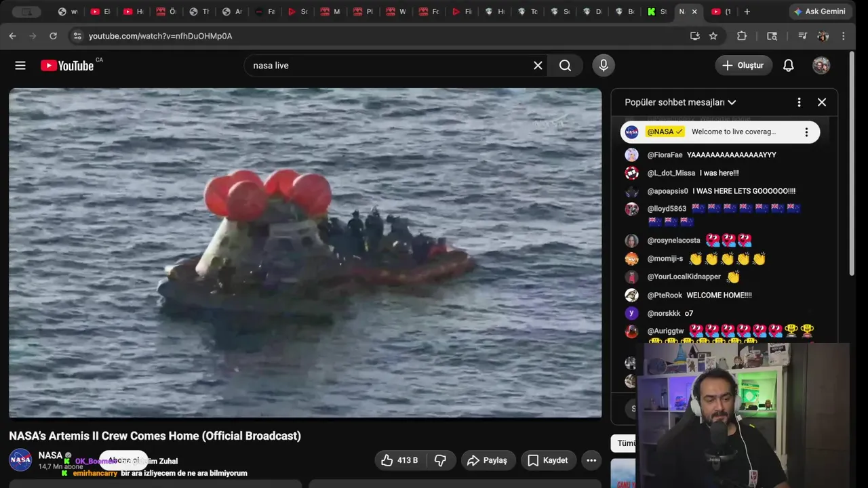
Task: Click the install/cast screen icon in address bar
Action: [x=695, y=36]
